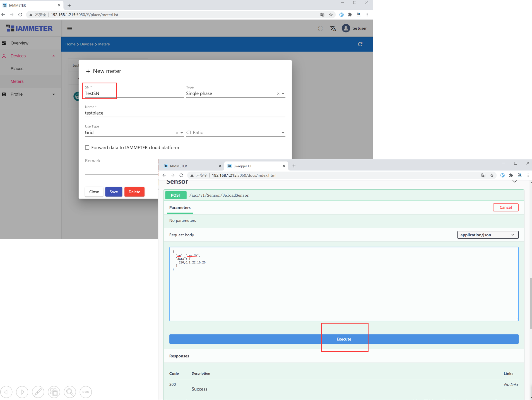The width and height of the screenshot is (532, 400).
Task: Click the translate icon in the address bar
Action: coord(322,15)
